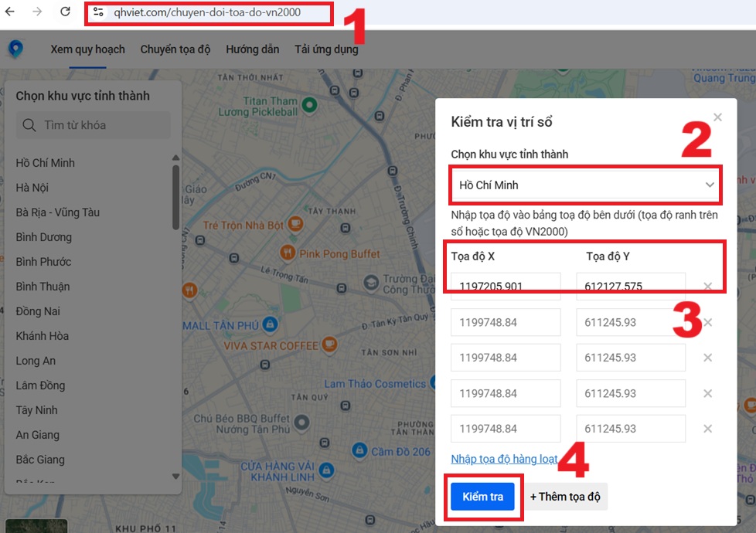756x533 pixels.
Task: Select An Giang in province list
Action: tap(38, 435)
